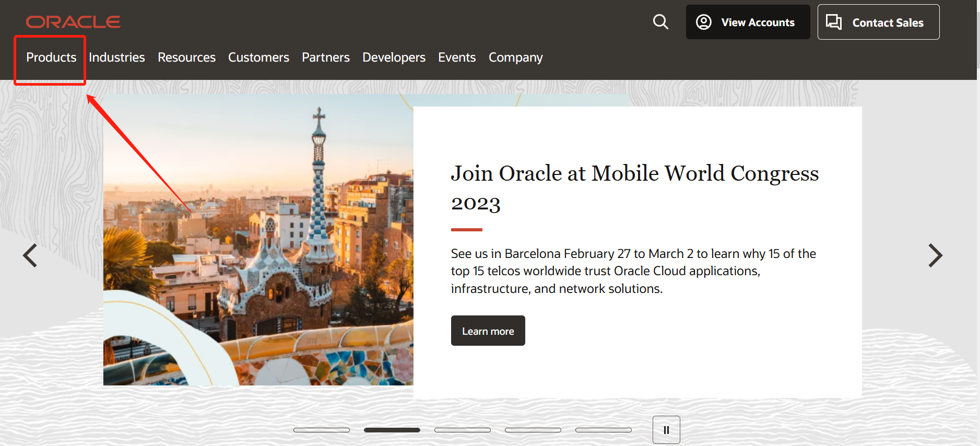The image size is (980, 446).
Task: Open the Products menu
Action: (x=51, y=57)
